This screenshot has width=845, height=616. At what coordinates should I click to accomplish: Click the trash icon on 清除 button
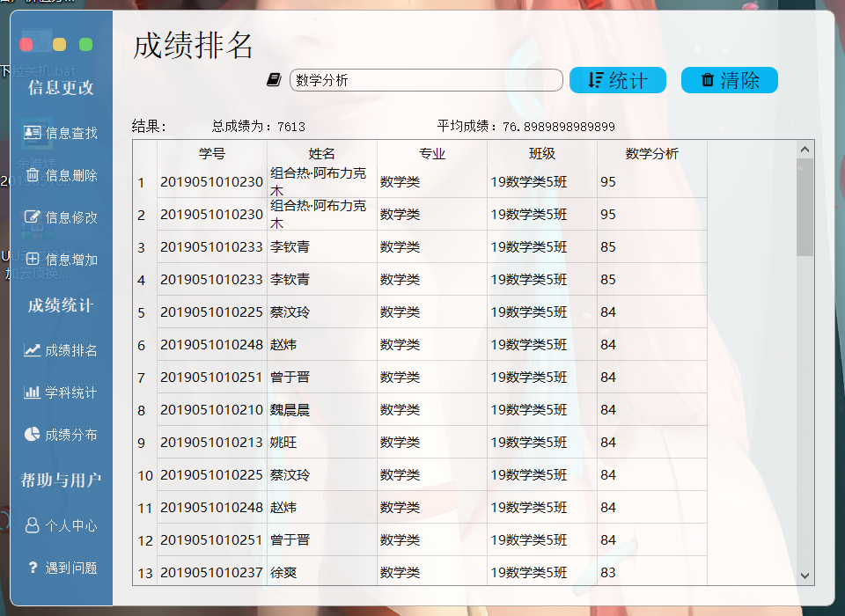point(707,80)
